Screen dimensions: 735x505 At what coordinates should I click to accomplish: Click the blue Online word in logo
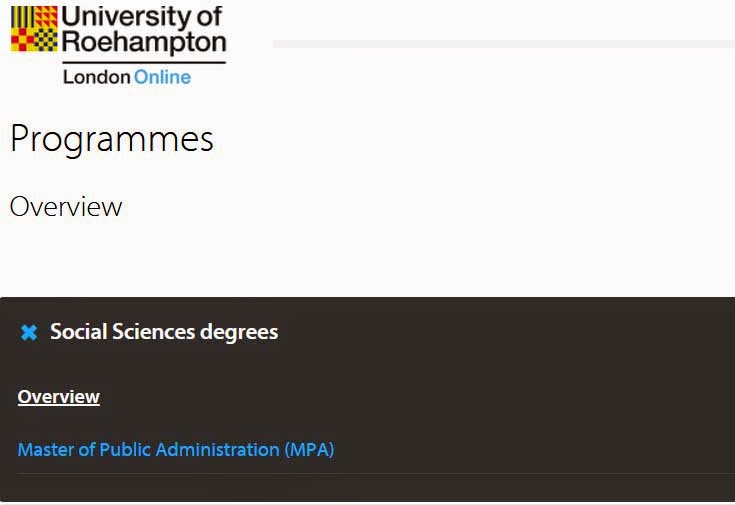pyautogui.click(x=162, y=77)
